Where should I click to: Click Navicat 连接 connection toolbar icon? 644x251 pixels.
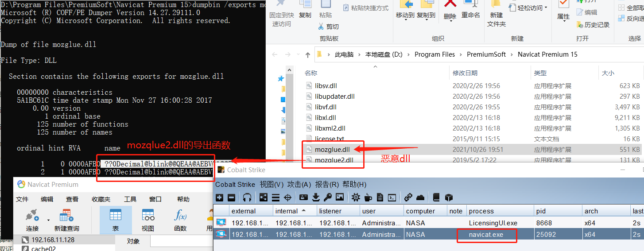[x=32, y=220]
